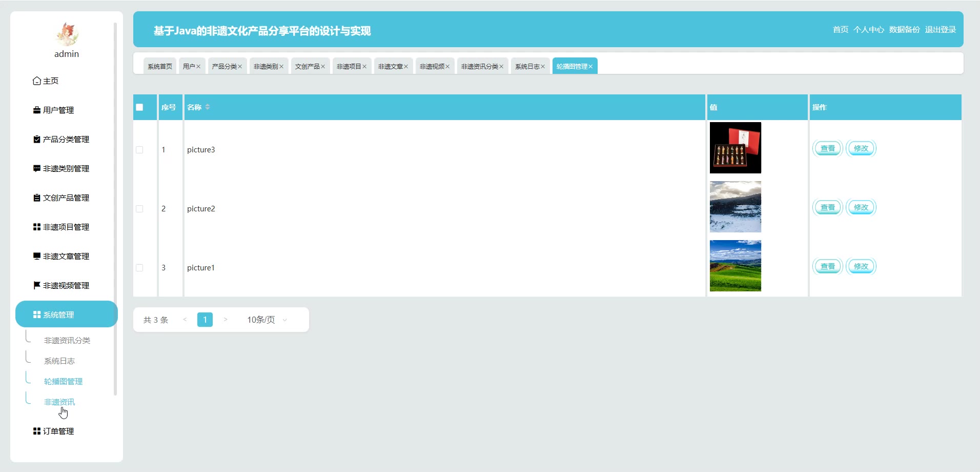
Task: Open the picture3 gift box thumbnail
Action: (x=736, y=148)
